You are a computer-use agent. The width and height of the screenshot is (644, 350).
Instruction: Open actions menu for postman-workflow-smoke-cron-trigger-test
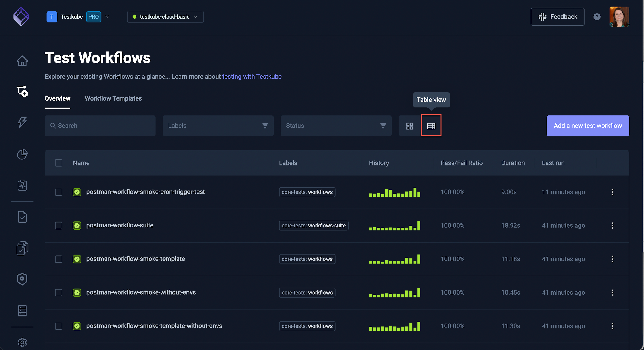pyautogui.click(x=613, y=192)
